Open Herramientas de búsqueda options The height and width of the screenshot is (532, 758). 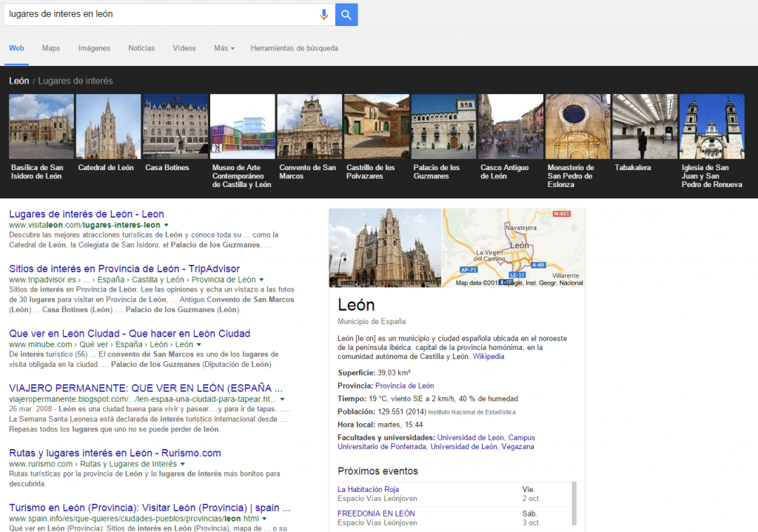[x=294, y=48]
